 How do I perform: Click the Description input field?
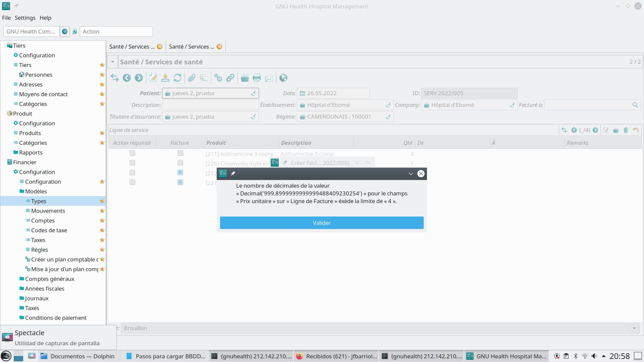pos(210,105)
